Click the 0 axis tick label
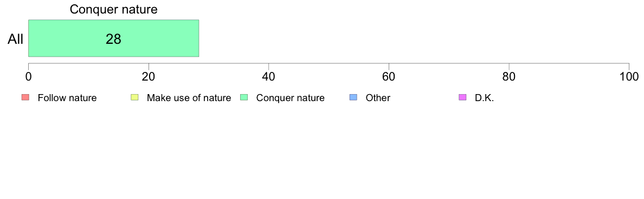The height and width of the screenshot is (199, 644). [x=28, y=76]
